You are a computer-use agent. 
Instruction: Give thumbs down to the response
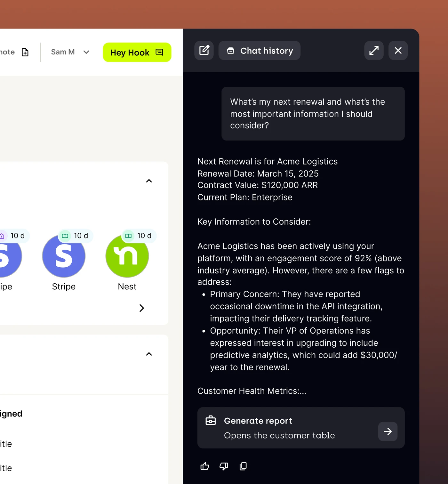[x=224, y=466]
